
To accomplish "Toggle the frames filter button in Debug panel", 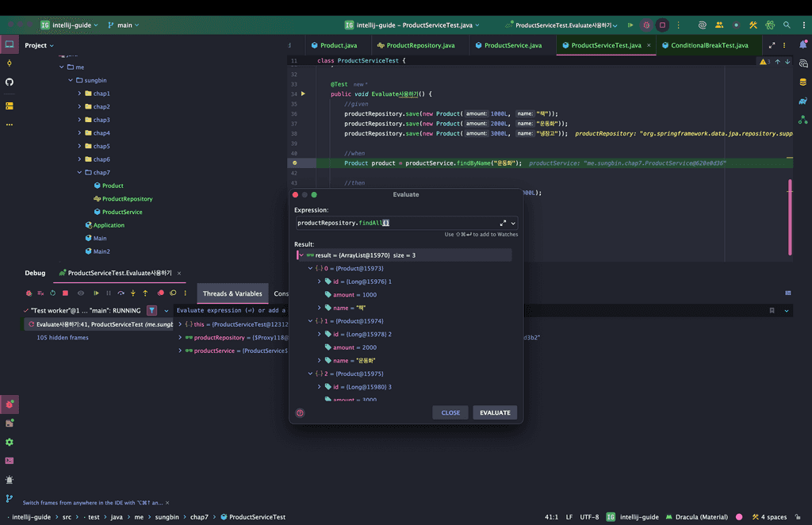I will click(x=151, y=311).
